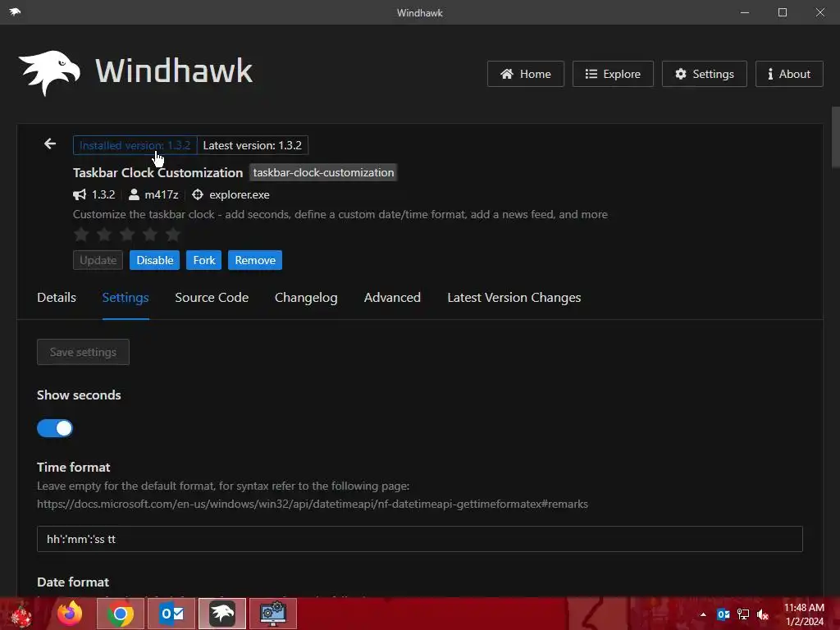Open Outlook from the taskbar
The width and height of the screenshot is (840, 630).
tap(171, 614)
